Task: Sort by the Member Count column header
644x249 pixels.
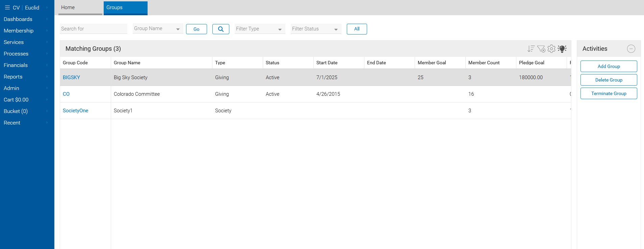Action: 491,63
